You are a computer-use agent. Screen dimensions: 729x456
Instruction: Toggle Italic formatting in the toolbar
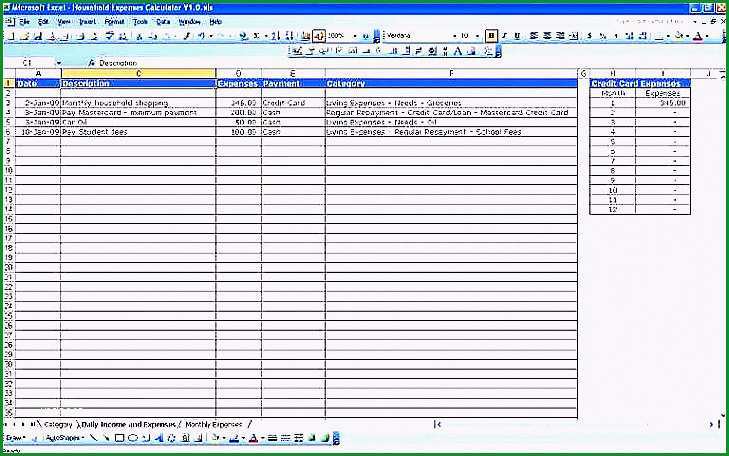504,36
